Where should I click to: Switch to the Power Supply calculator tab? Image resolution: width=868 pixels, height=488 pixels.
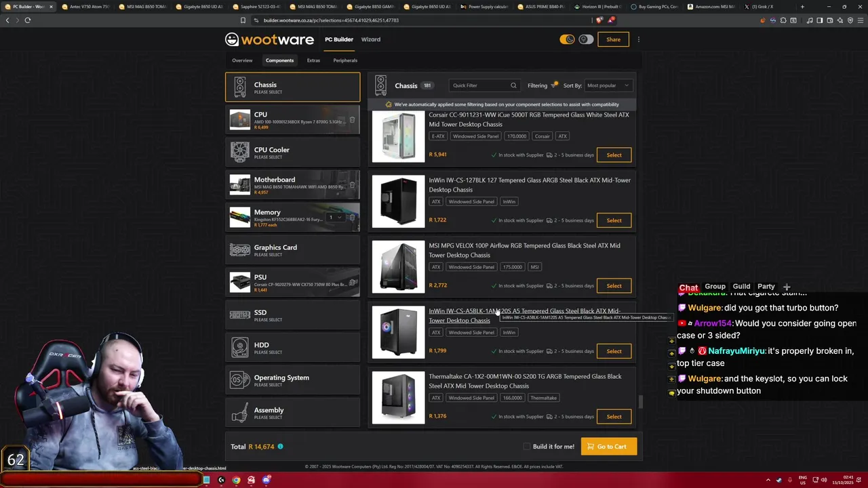(484, 7)
